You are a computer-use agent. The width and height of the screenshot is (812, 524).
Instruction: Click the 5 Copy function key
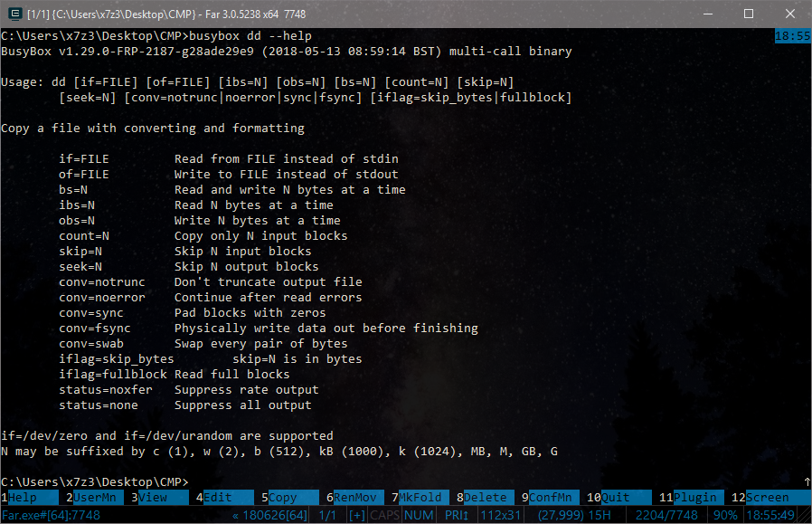(290, 498)
